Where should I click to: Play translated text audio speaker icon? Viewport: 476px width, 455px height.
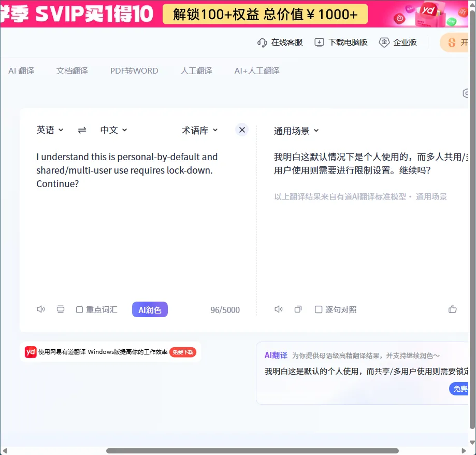(278, 309)
